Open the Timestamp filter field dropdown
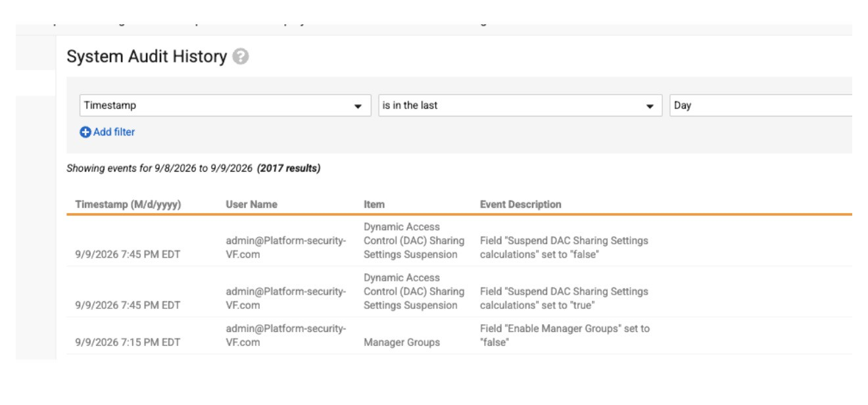 [x=223, y=106]
